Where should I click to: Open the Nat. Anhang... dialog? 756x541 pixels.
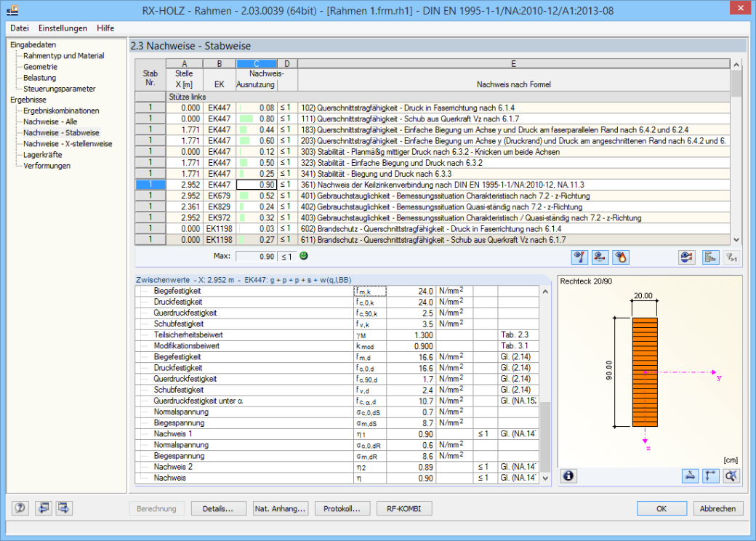pos(280,509)
